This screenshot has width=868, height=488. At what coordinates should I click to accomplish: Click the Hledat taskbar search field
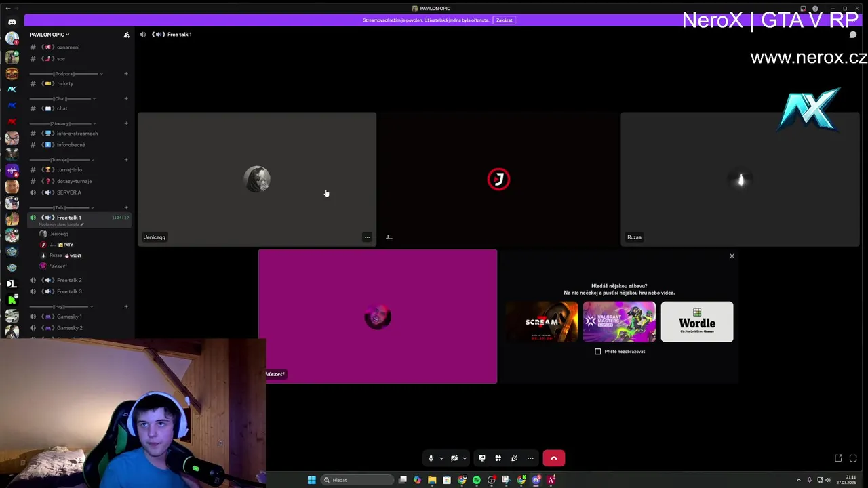[x=357, y=480]
